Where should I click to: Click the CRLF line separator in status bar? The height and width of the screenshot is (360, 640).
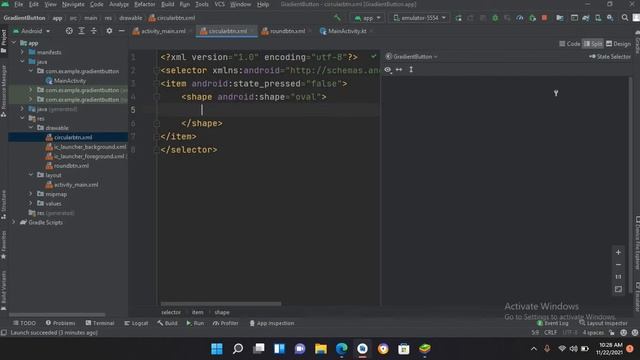(550, 333)
